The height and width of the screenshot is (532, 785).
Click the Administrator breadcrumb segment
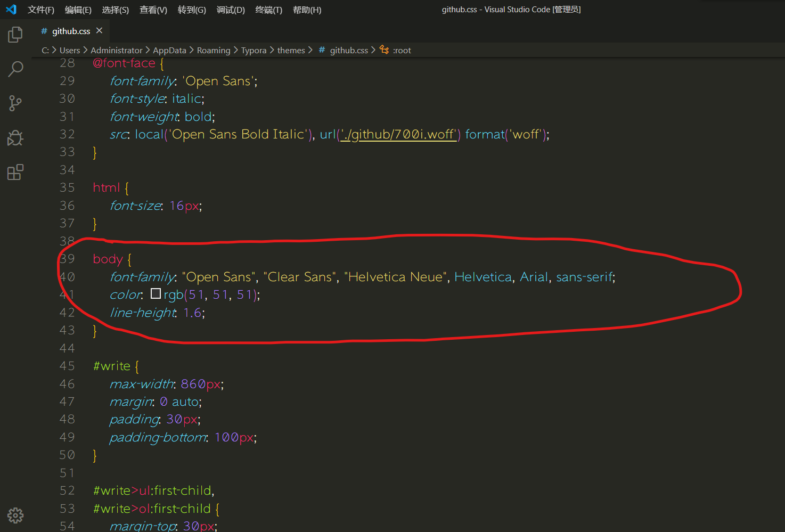[x=117, y=50]
